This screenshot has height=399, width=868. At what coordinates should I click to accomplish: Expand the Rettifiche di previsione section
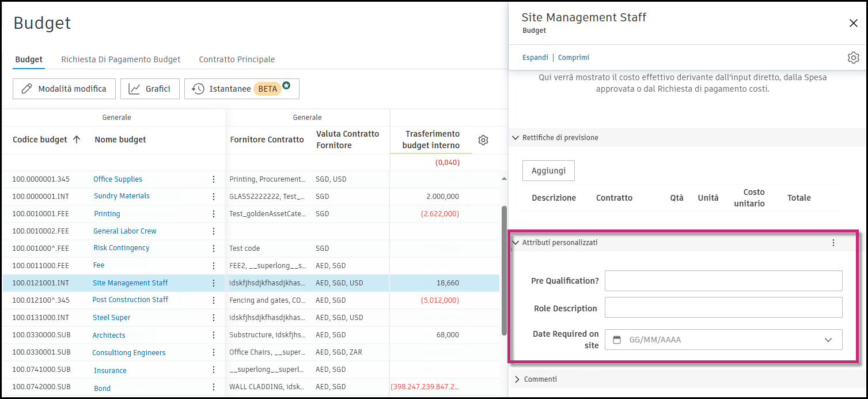coord(516,138)
